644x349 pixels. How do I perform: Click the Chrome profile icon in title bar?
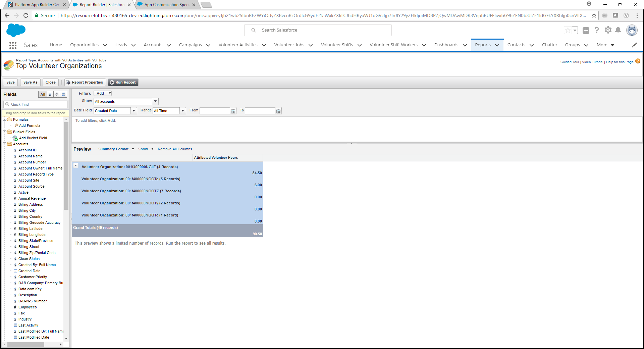(x=589, y=4)
